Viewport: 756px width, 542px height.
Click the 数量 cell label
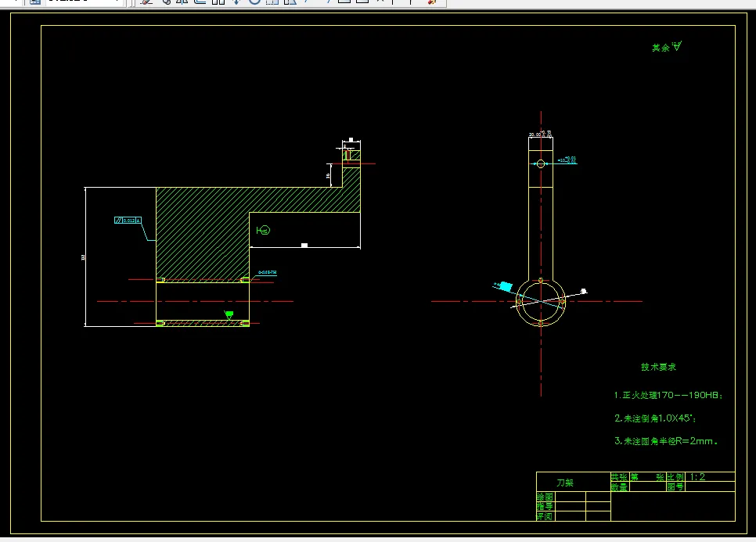[620, 487]
